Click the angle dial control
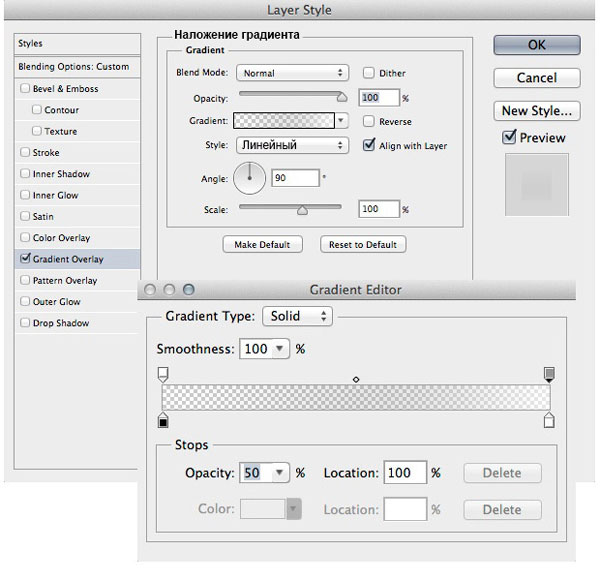The height and width of the screenshot is (581, 600). (x=249, y=178)
